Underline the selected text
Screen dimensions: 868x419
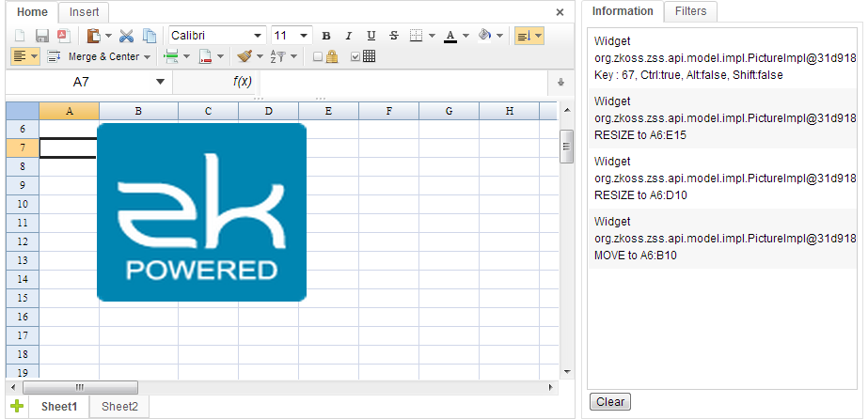click(x=371, y=36)
